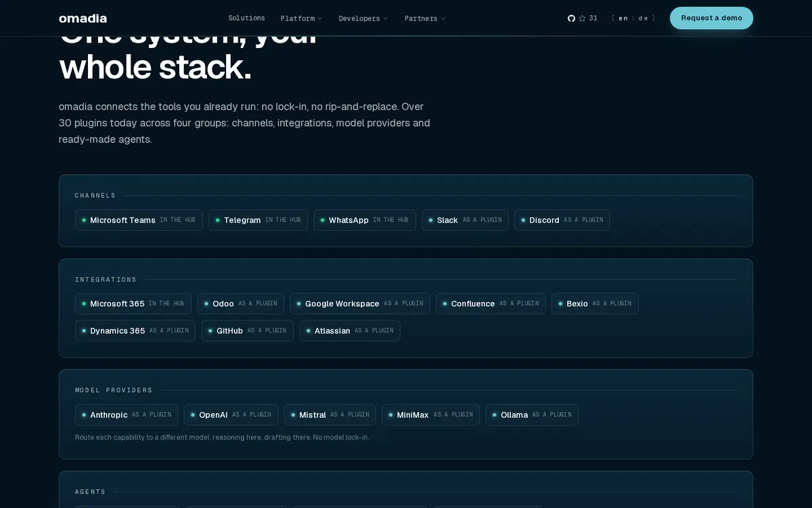Choose the MiniMax model provider chip
The width and height of the screenshot is (812, 508).
(x=430, y=415)
